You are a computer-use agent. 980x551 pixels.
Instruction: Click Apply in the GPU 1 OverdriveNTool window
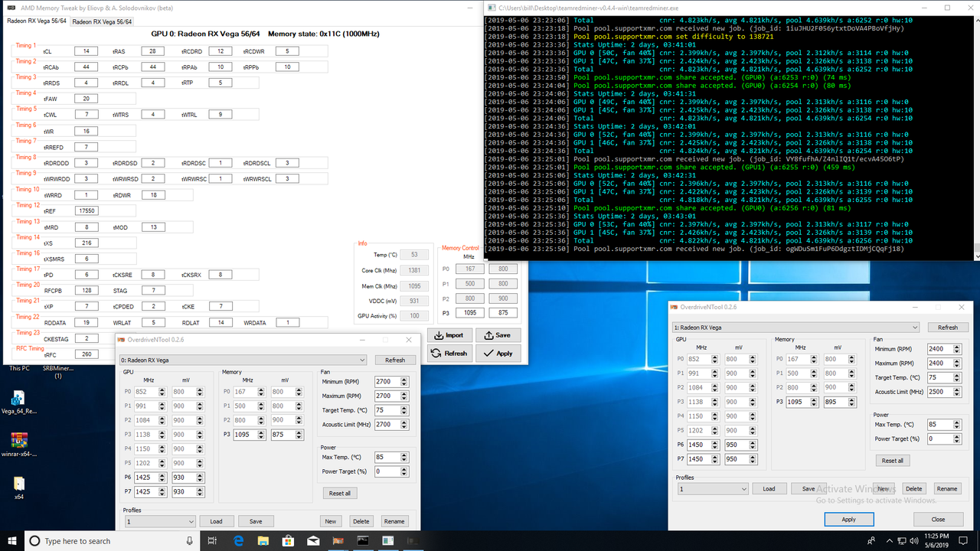[848, 519]
